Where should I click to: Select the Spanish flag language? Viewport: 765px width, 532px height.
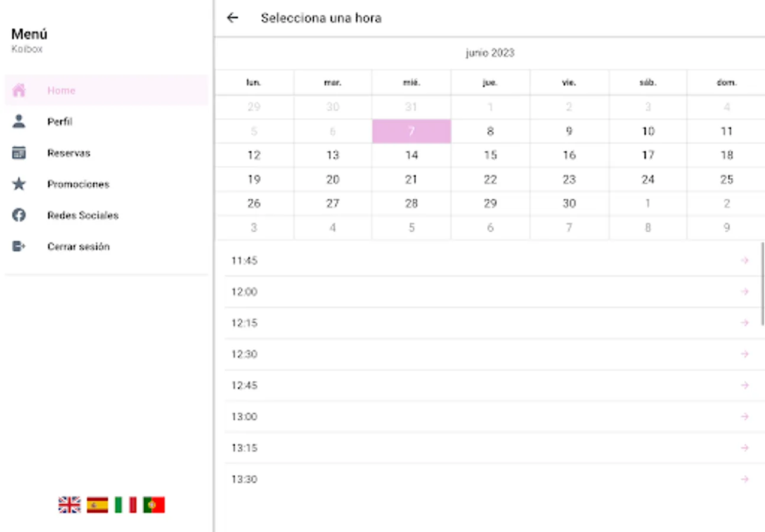(x=98, y=505)
